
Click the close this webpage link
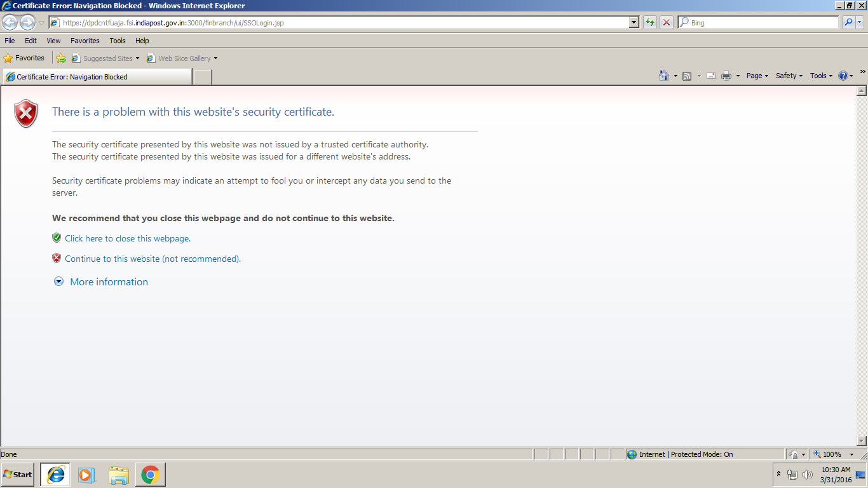[127, 238]
